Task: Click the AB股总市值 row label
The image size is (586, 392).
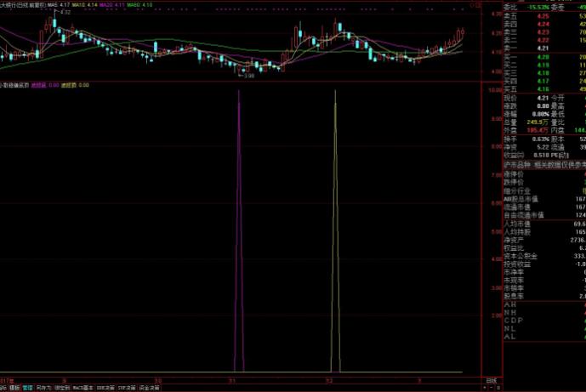Action: pyautogui.click(x=521, y=199)
